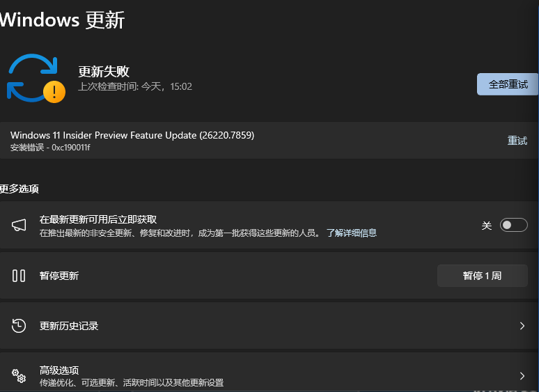
Task: Expand 更新历史记录 chevron arrow
Action: click(522, 326)
